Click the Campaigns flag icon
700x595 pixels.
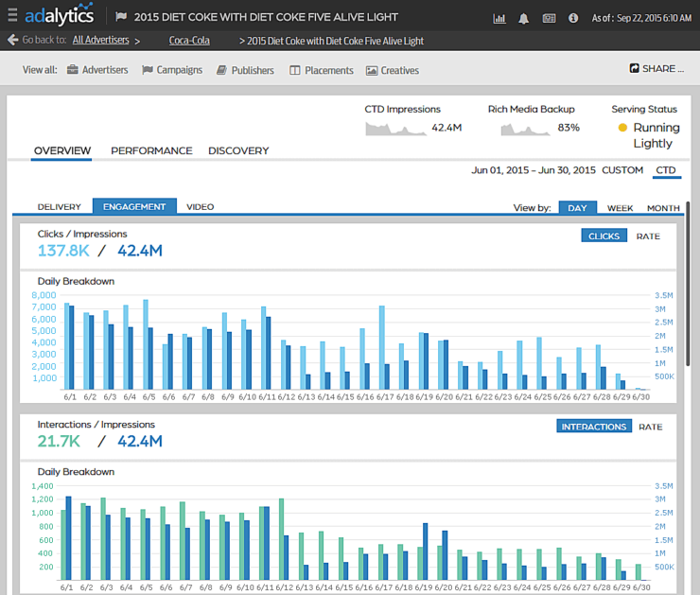[x=148, y=70]
